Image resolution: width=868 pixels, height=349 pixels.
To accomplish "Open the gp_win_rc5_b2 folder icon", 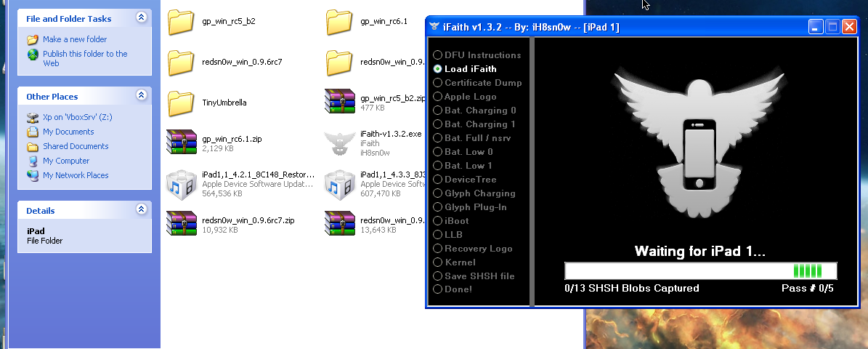I will (181, 22).
